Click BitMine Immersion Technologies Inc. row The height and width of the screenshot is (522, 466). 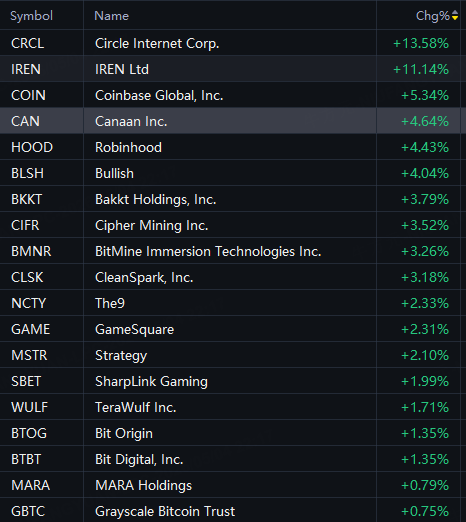tap(230, 251)
